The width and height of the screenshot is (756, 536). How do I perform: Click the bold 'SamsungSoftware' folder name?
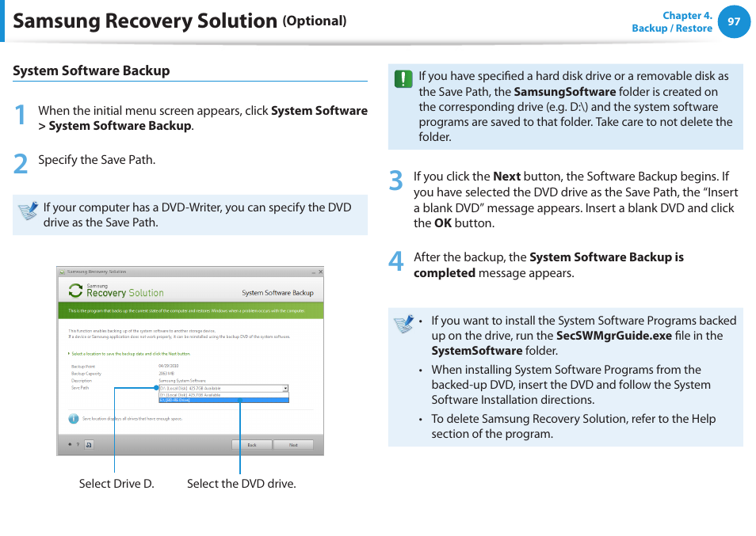[x=564, y=92]
